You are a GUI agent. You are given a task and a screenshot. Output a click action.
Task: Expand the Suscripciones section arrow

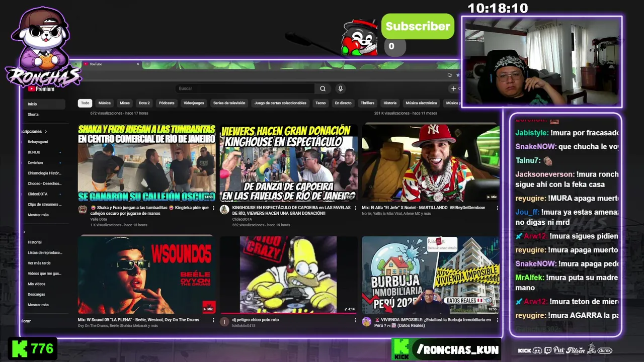pyautogui.click(x=46, y=132)
